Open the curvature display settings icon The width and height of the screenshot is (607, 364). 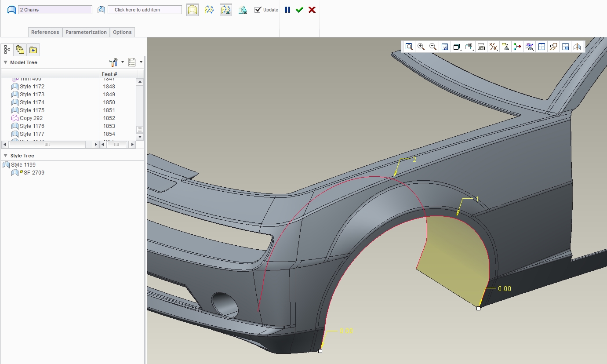[530, 47]
